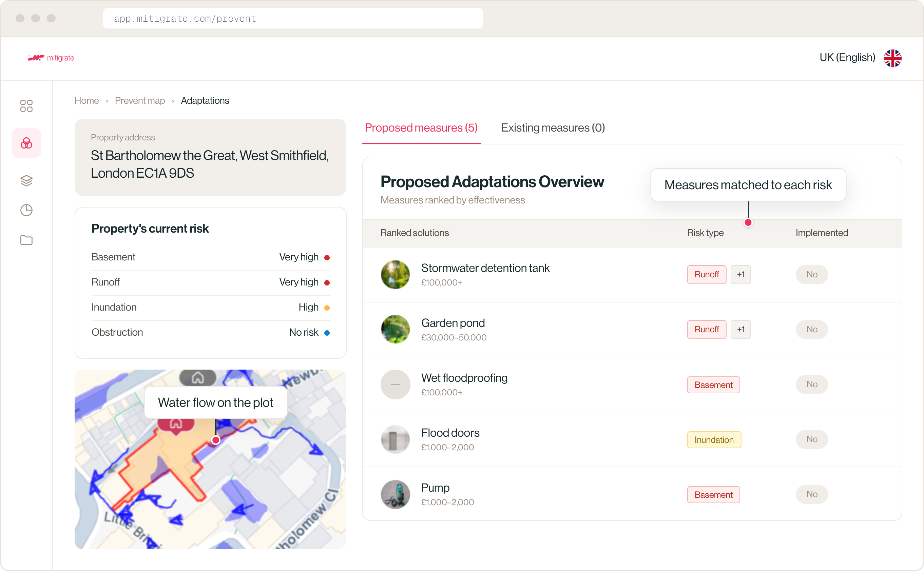Open the UK (English) language selector
924x571 pixels.
pos(860,58)
